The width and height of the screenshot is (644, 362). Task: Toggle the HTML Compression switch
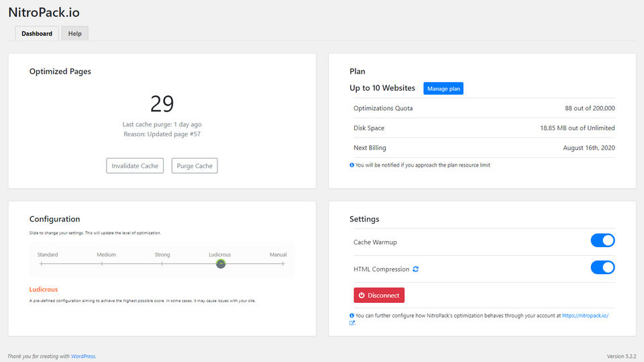(602, 267)
